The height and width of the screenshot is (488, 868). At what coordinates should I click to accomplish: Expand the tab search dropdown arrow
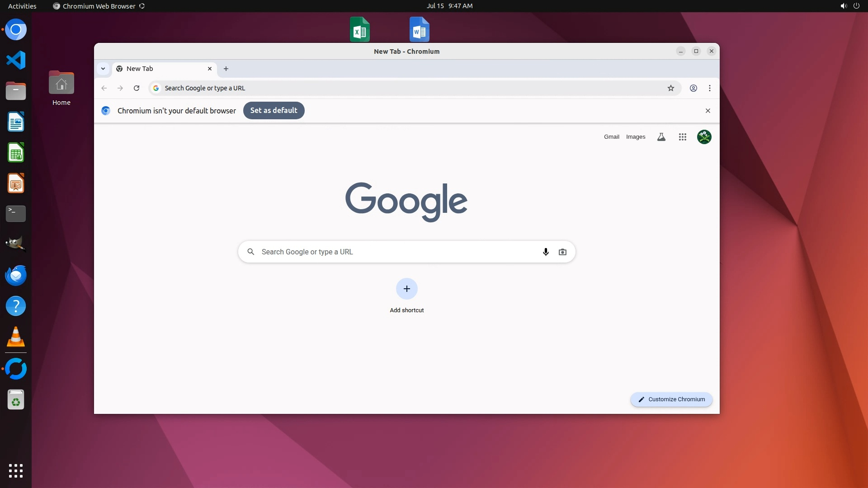(103, 69)
